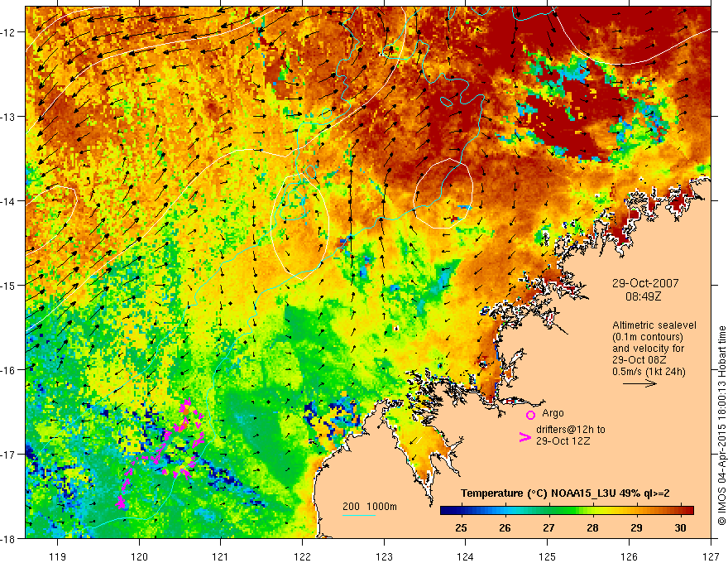Click the 'Altimetric sealevel' text
Viewport: 728px width, 563px height.
[654, 325]
